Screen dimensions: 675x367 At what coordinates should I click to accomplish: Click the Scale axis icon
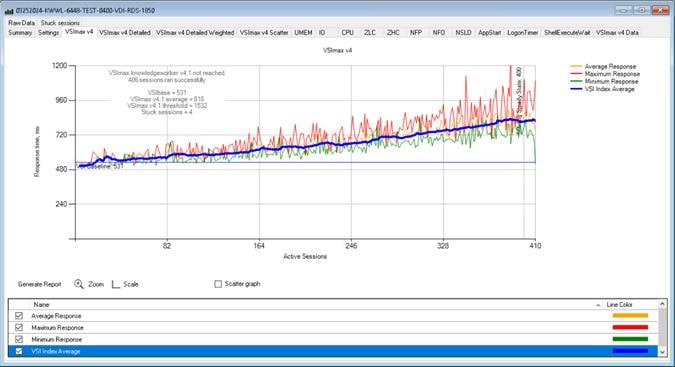click(116, 284)
